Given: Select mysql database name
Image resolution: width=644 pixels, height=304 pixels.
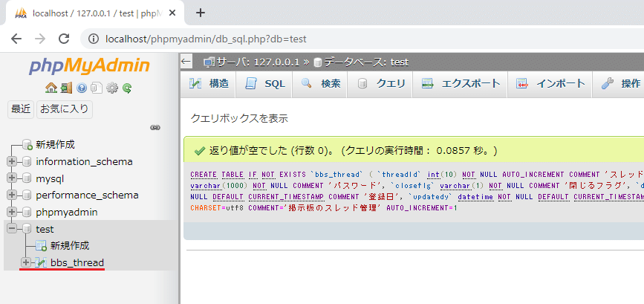Looking at the screenshot, I should click(x=50, y=178).
